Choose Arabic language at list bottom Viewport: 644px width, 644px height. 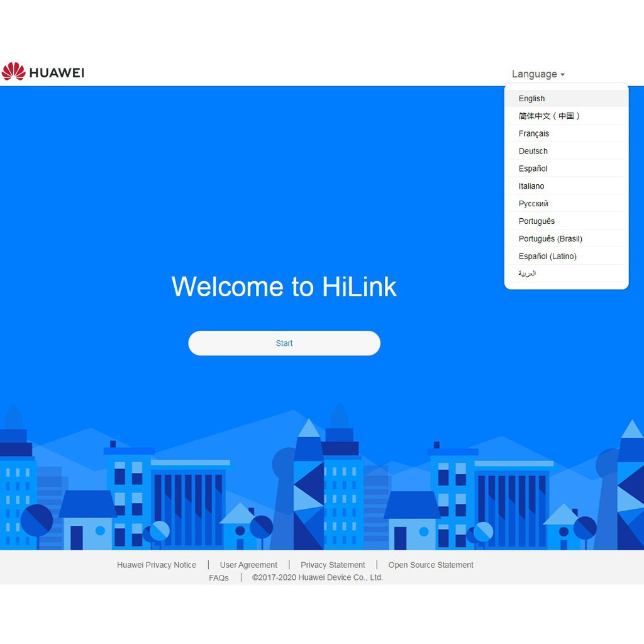click(x=527, y=274)
